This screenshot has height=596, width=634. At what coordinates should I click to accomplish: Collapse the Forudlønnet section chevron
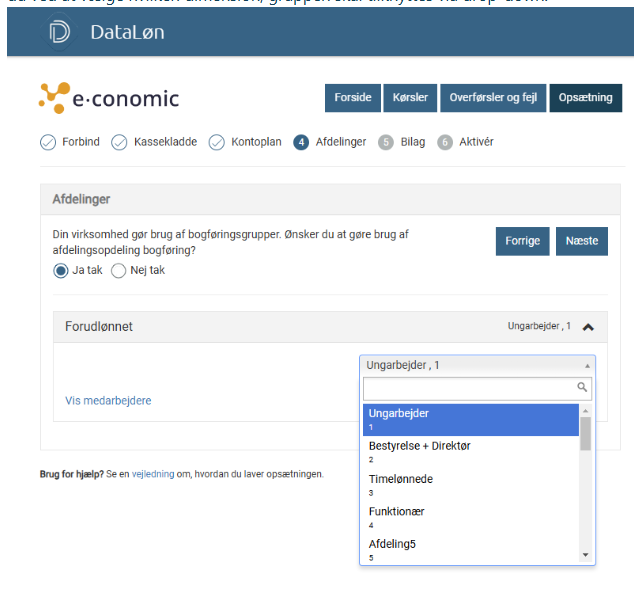pyautogui.click(x=588, y=327)
